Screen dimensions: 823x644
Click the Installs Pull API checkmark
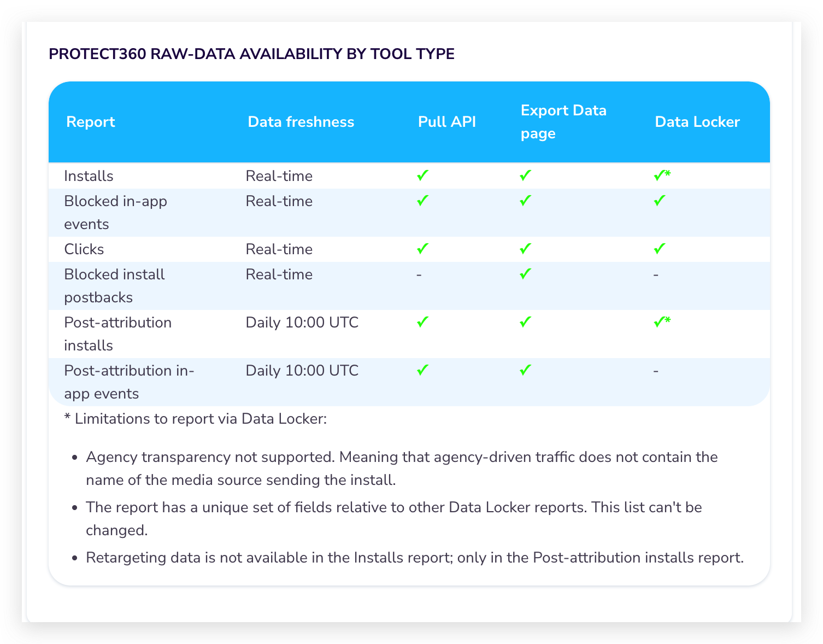pyautogui.click(x=421, y=175)
